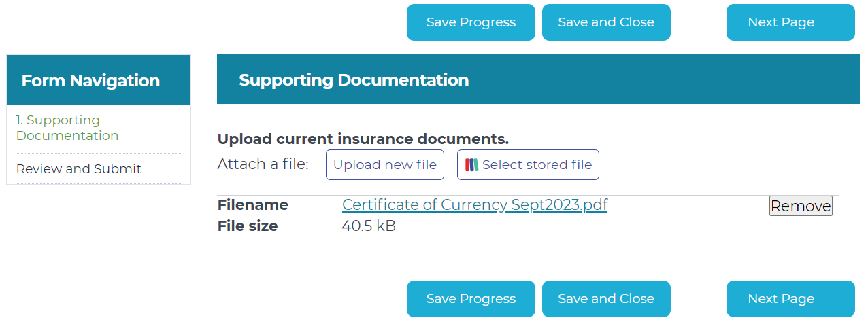Open 1. Supporting Documentation in Form Navigation
Image resolution: width=868 pixels, height=324 pixels.
tap(67, 128)
